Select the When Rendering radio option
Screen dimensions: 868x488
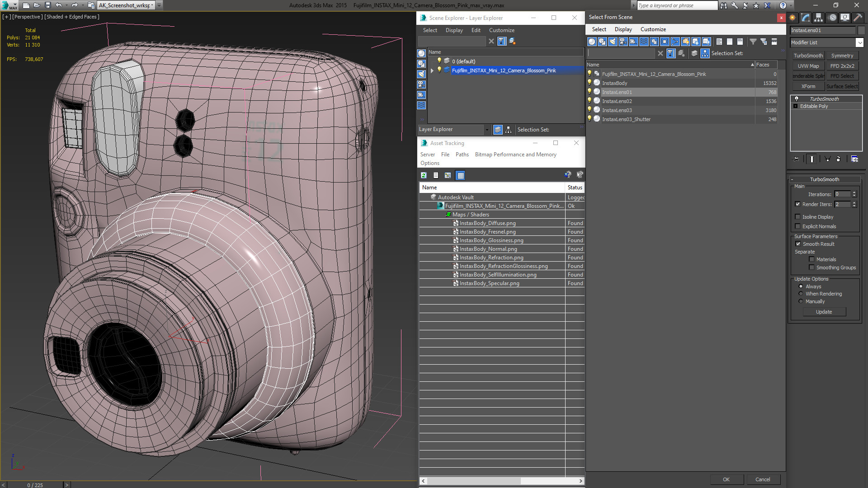[x=801, y=294]
